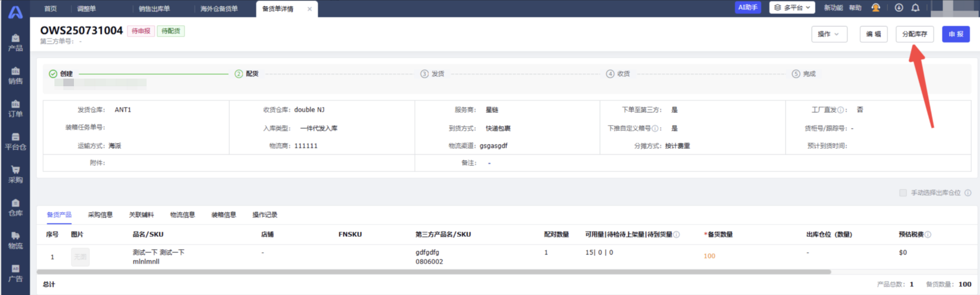This screenshot has width=980, height=295.
Task: Click the 可用量 value 15| 0 | 0
Action: (599, 253)
